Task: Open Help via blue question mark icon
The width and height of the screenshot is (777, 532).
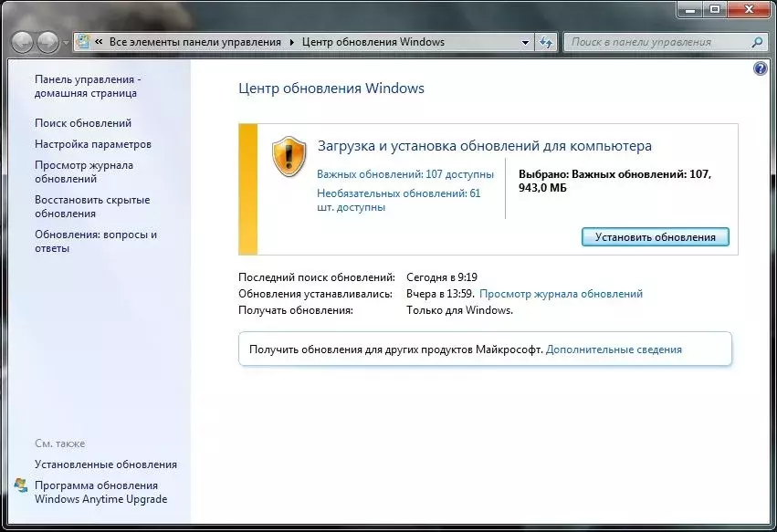Action: pos(761,68)
